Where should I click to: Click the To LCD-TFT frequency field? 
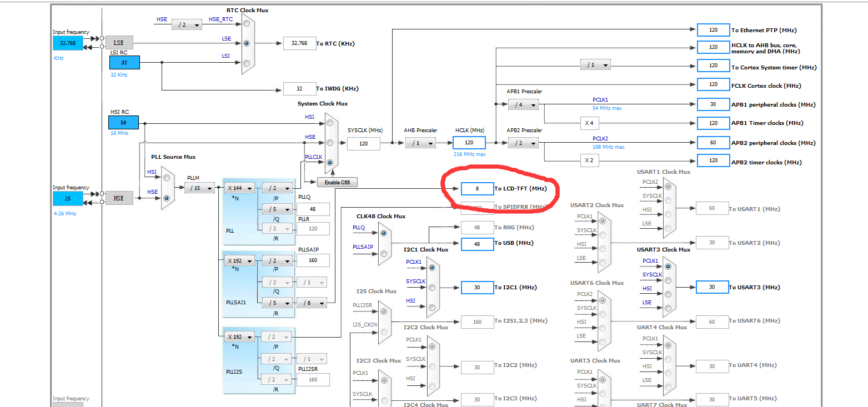tap(477, 189)
